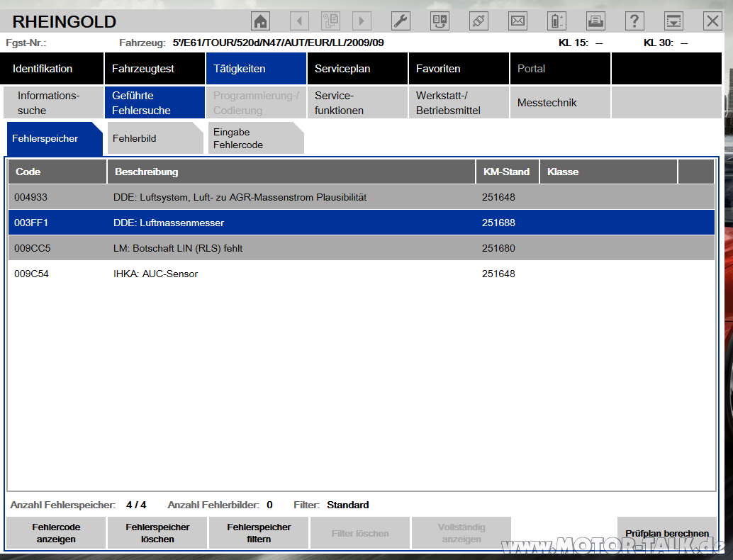Open the connection plug icon

tap(479, 21)
